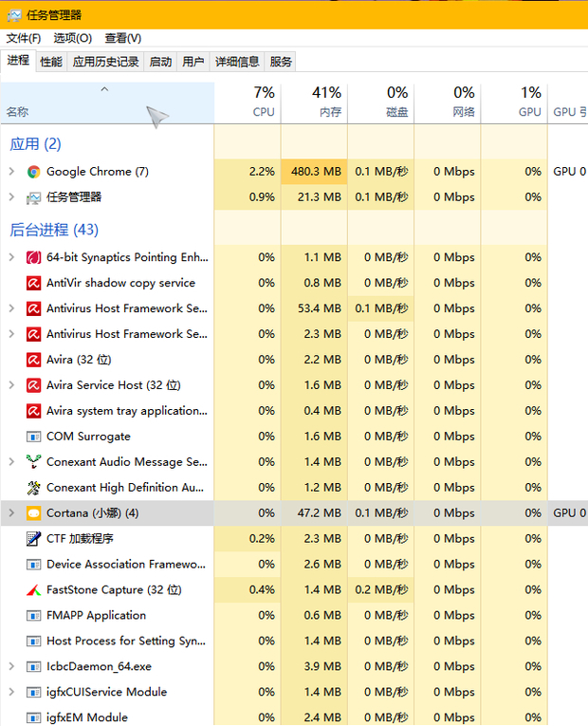Expand the Avira Service Host entry
This screenshot has height=726, width=588.
pos(11,385)
